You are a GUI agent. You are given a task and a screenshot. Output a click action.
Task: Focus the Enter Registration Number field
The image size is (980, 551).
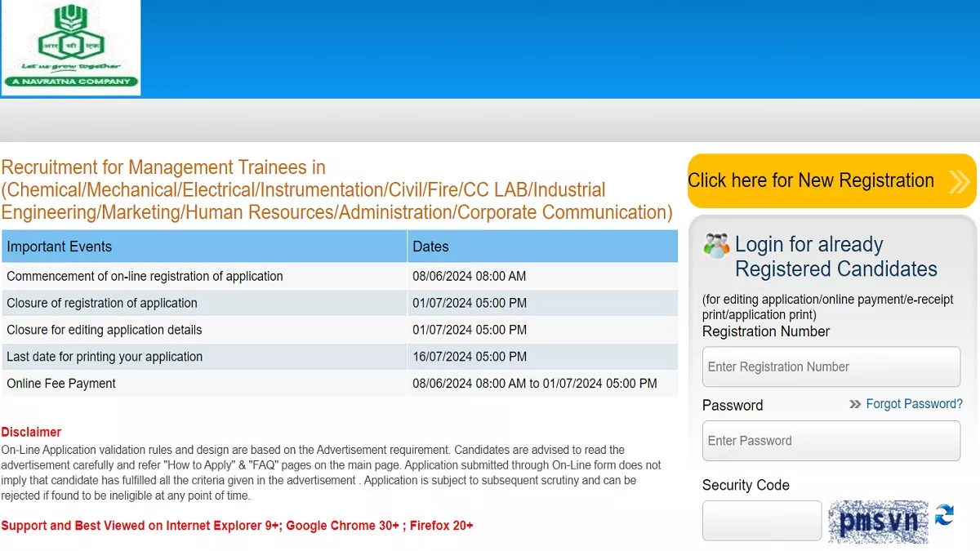click(831, 367)
